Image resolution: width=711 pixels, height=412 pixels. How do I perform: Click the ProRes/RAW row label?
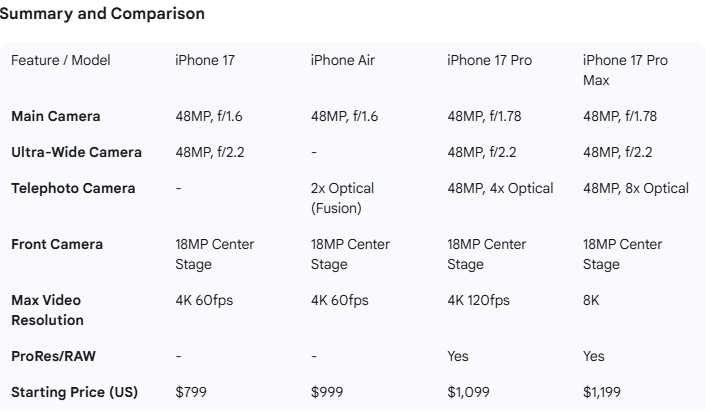pos(53,356)
